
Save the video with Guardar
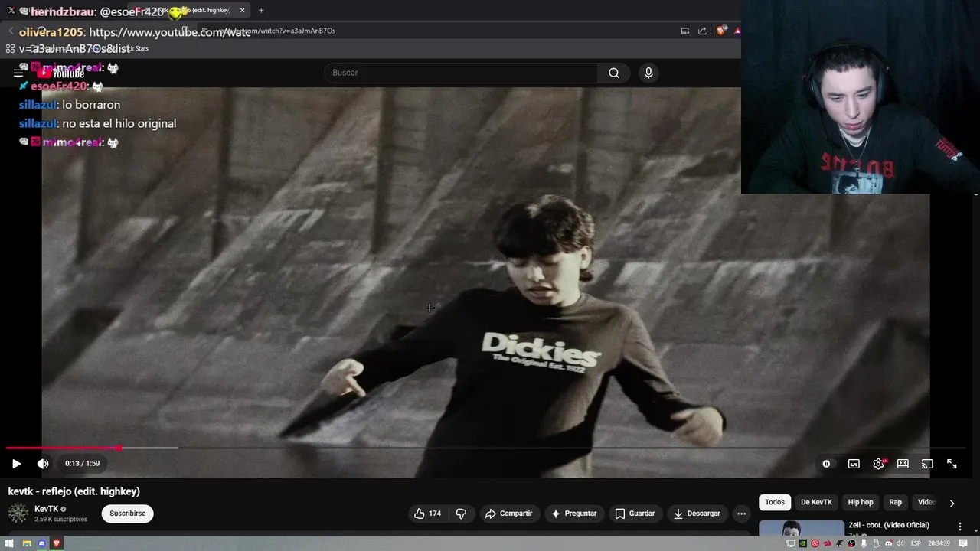pyautogui.click(x=635, y=514)
